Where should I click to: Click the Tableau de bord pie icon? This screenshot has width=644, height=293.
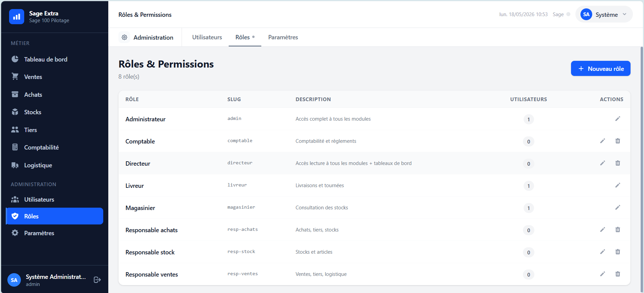pyautogui.click(x=15, y=59)
